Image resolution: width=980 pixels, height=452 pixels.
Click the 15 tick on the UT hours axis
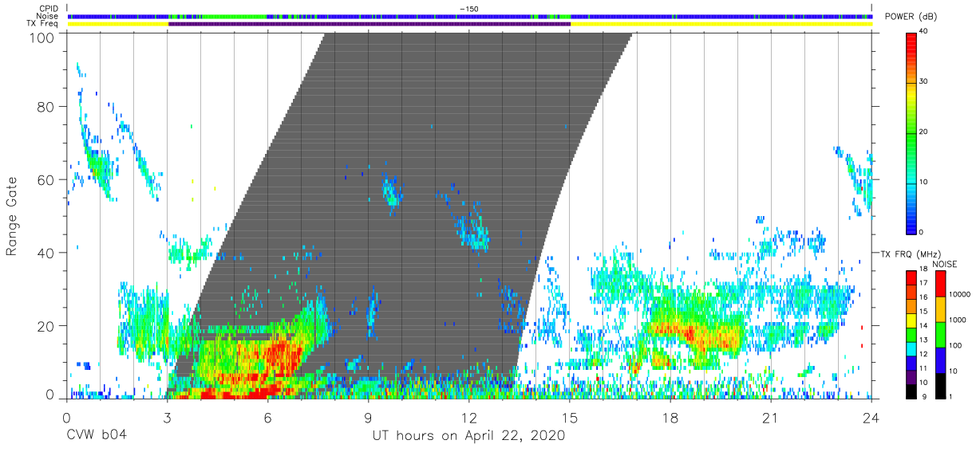pos(569,418)
